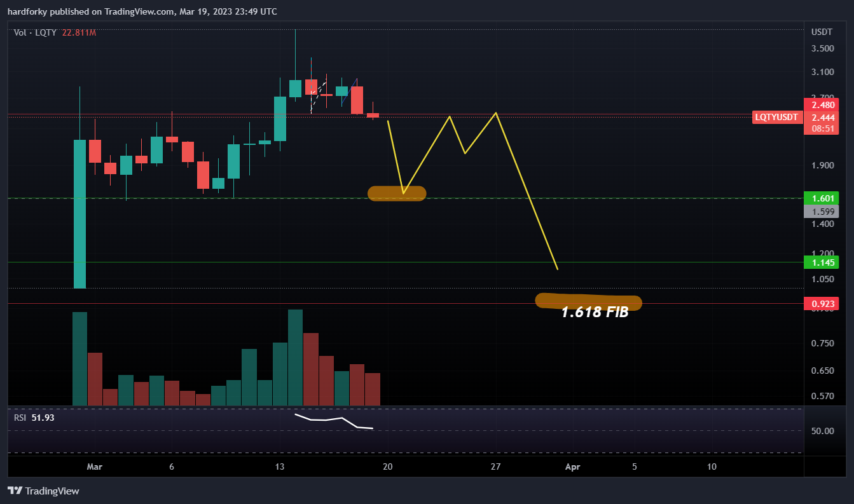Click the USDT currency label on price axis

pyautogui.click(x=822, y=32)
